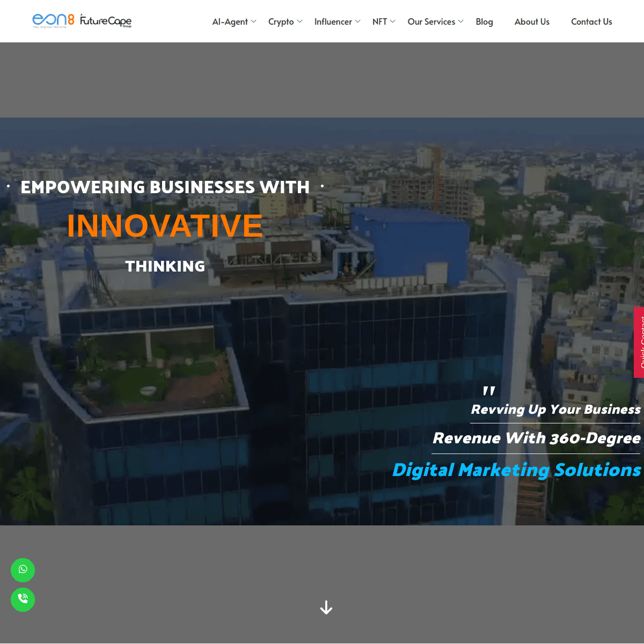This screenshot has width=644, height=644.
Task: Open the red Quick Contact side tab
Action: point(639,342)
